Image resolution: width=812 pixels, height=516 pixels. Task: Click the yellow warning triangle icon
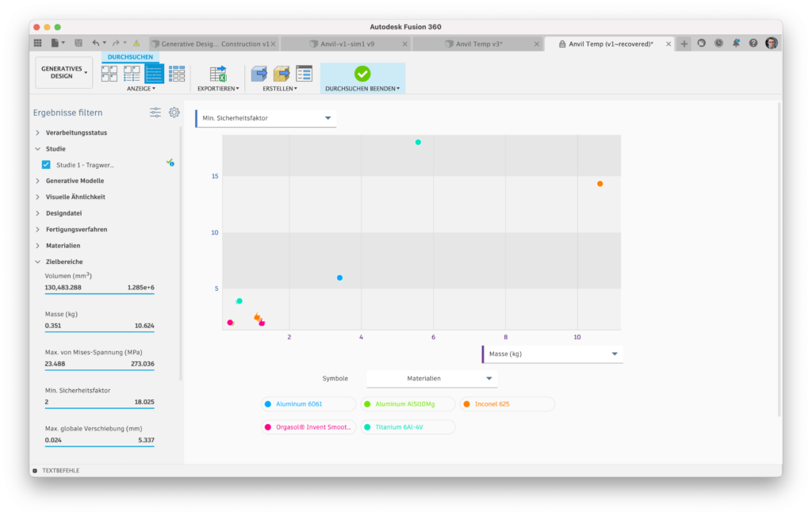tap(136, 44)
